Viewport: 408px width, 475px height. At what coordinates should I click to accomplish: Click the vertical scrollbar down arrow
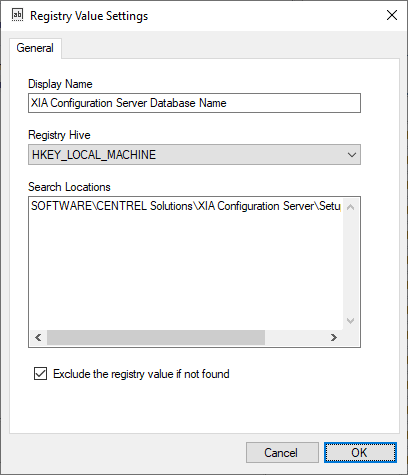[x=350, y=321]
